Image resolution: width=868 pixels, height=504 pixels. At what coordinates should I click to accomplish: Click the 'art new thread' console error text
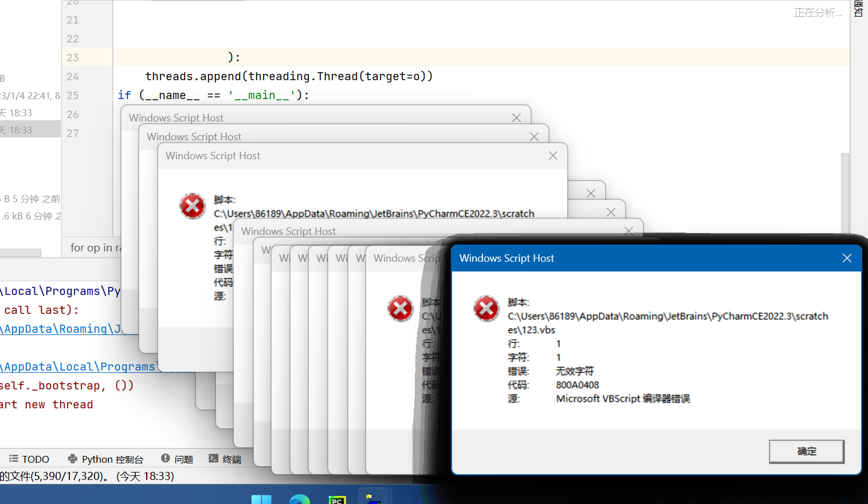[x=46, y=404]
